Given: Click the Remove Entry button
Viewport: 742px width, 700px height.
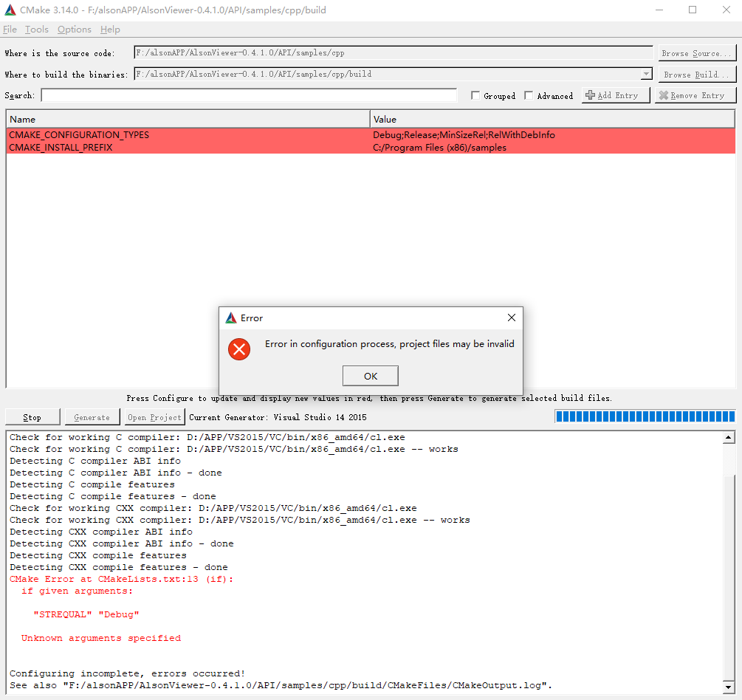Looking at the screenshot, I should pyautogui.click(x=695, y=95).
